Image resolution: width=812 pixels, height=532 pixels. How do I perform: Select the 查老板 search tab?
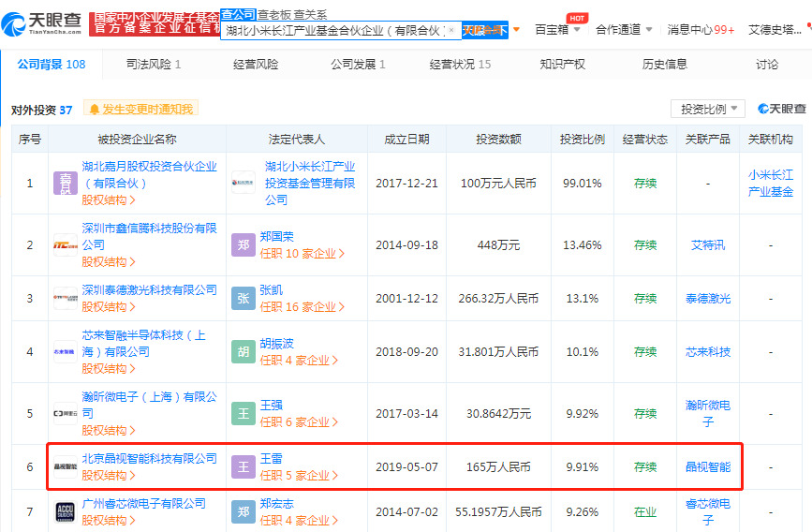click(274, 15)
